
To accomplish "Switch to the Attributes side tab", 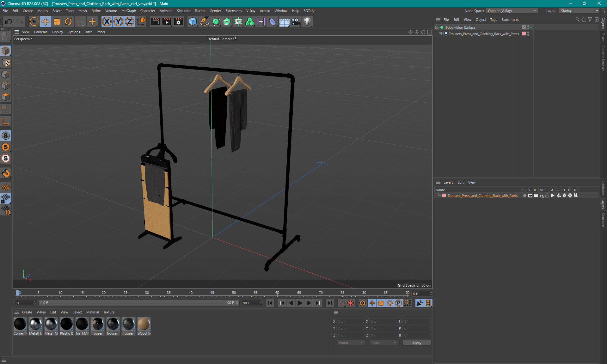I will click(603, 188).
